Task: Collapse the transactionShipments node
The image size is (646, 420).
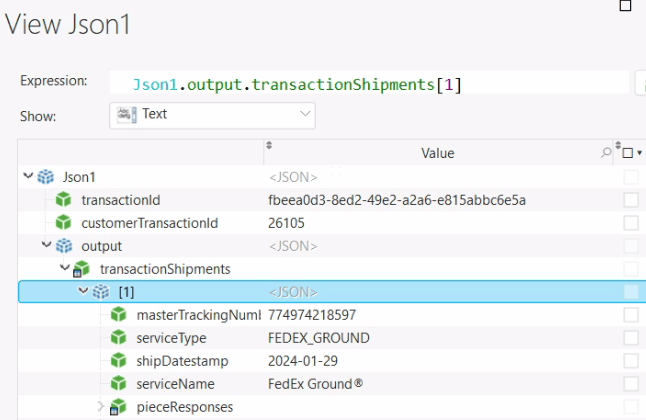Action: tap(63, 269)
